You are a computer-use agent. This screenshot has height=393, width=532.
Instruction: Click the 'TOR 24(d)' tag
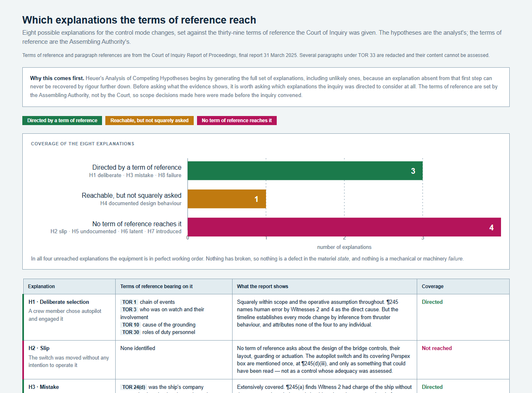pos(133,387)
